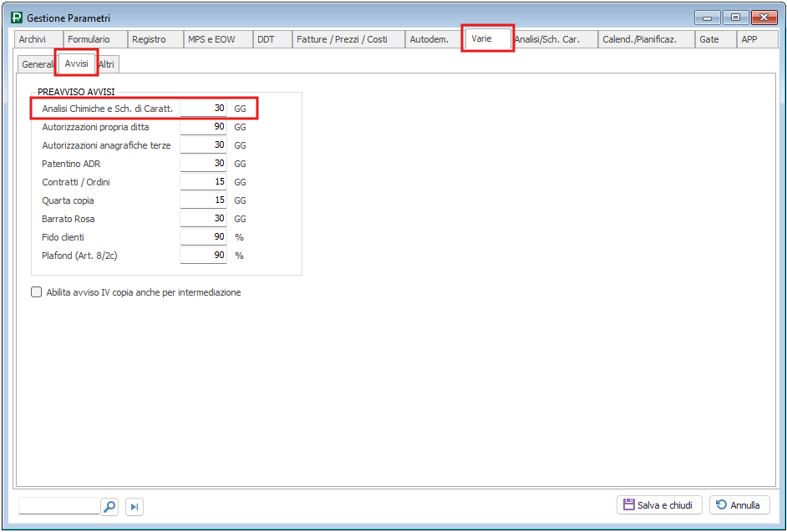Screen dimensions: 787x532
Task: Click the Gestione Parametri app icon
Action: [x=17, y=18]
